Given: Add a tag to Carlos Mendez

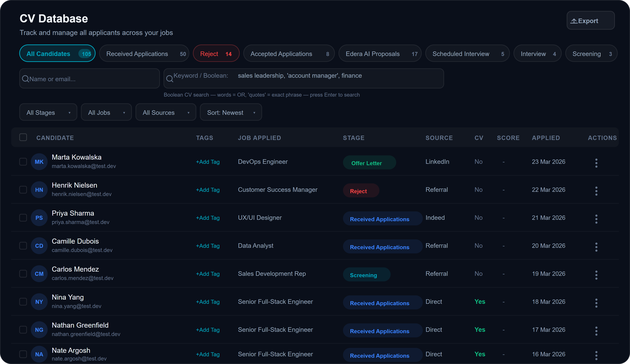Looking at the screenshot, I should point(208,274).
